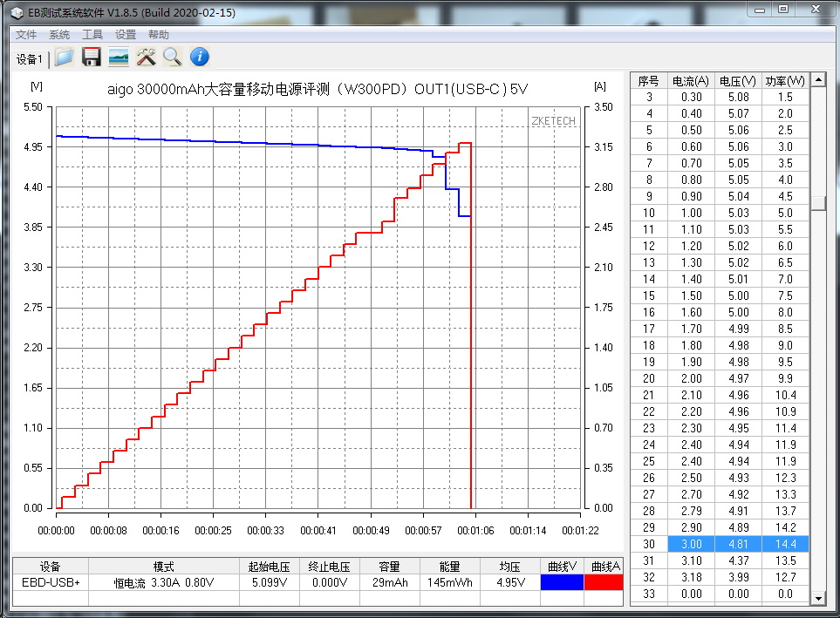840x618 pixels.
Task: Click the 能量 column header
Action: (x=449, y=566)
